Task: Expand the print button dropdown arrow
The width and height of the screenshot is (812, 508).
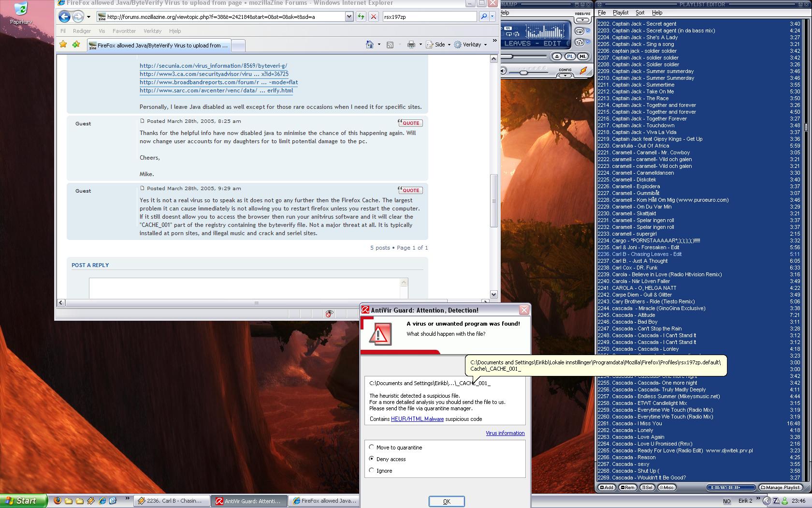Action: click(x=420, y=45)
